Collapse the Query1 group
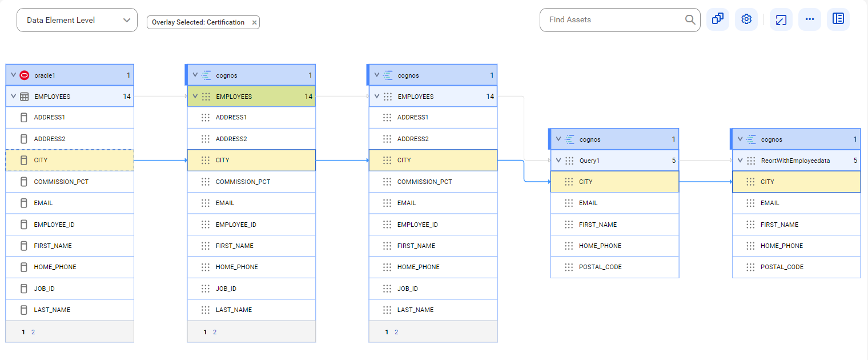This screenshot has height=360, width=868. click(558, 161)
